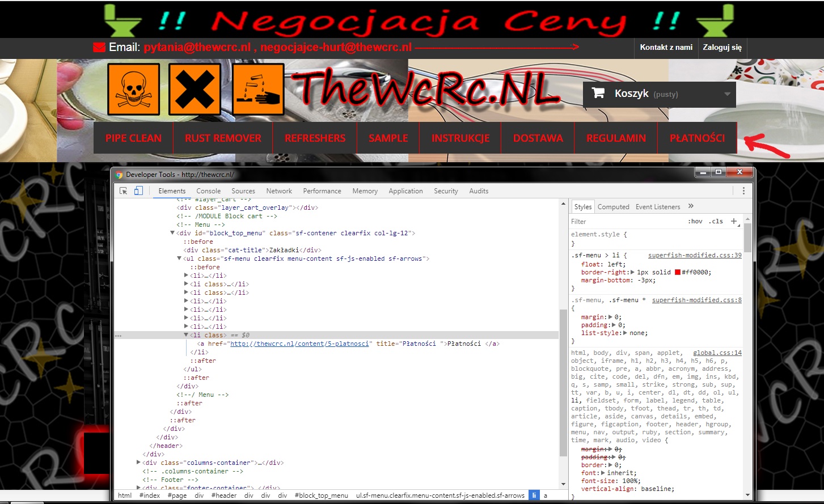
Task: Click the green toilet icon left of Negocjacja
Action: tap(122, 20)
